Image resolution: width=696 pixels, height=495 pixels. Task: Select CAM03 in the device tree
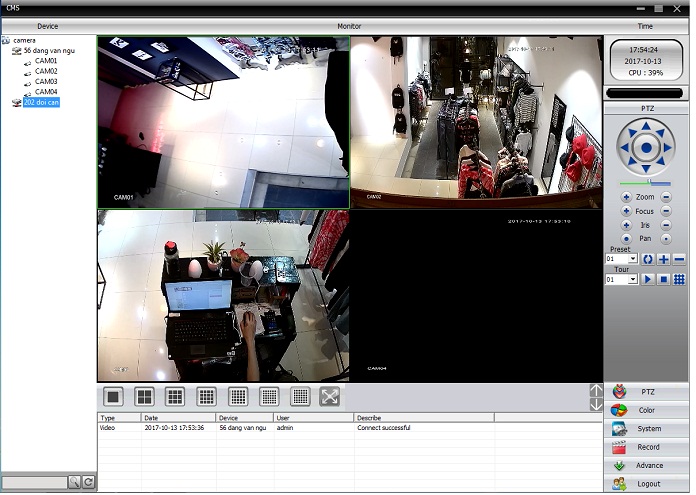click(x=46, y=81)
